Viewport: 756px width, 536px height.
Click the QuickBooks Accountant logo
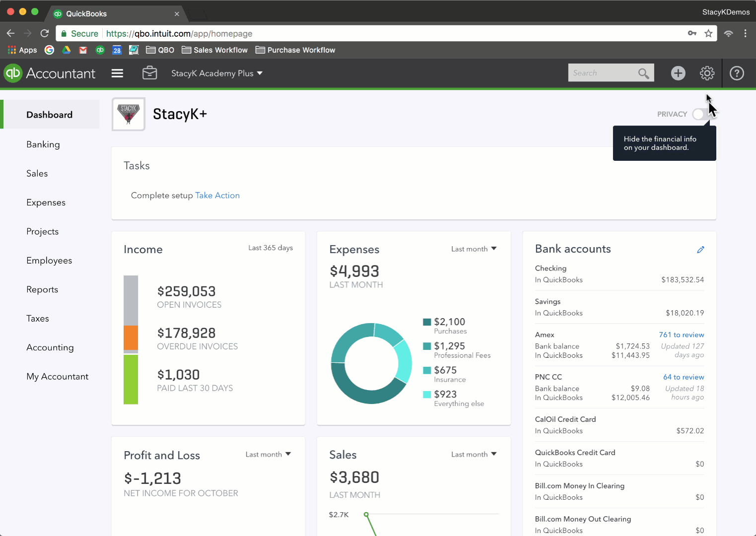click(x=50, y=73)
